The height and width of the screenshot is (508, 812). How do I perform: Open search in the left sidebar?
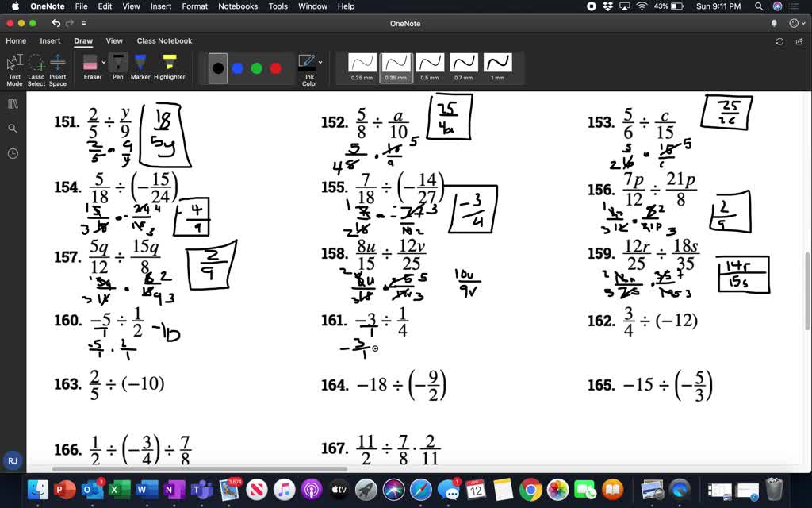12,127
